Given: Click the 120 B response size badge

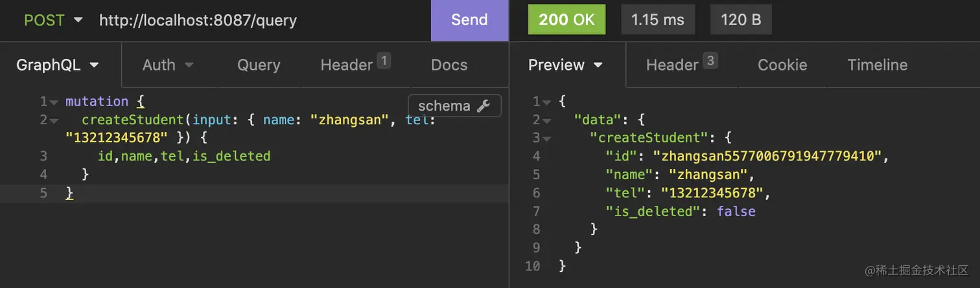Looking at the screenshot, I should click(741, 20).
